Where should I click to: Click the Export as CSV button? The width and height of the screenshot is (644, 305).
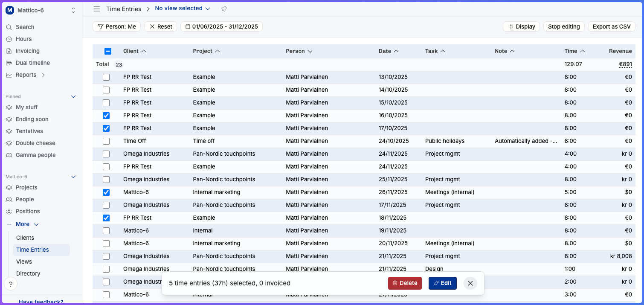(611, 26)
